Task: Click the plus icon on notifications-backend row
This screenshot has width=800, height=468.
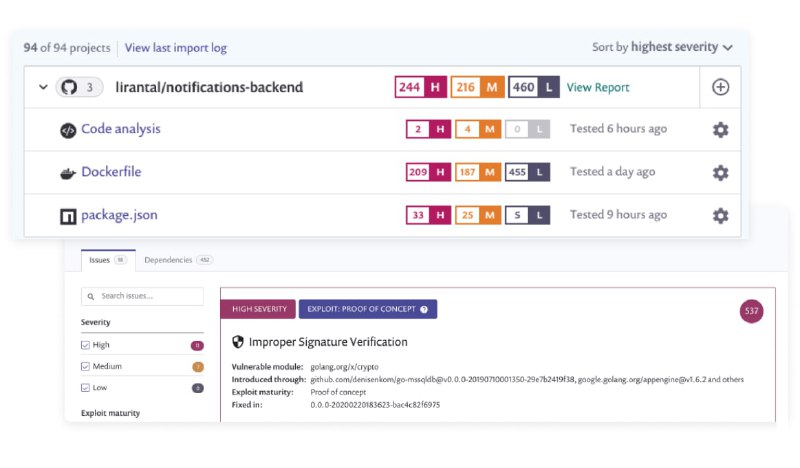Action: (720, 87)
